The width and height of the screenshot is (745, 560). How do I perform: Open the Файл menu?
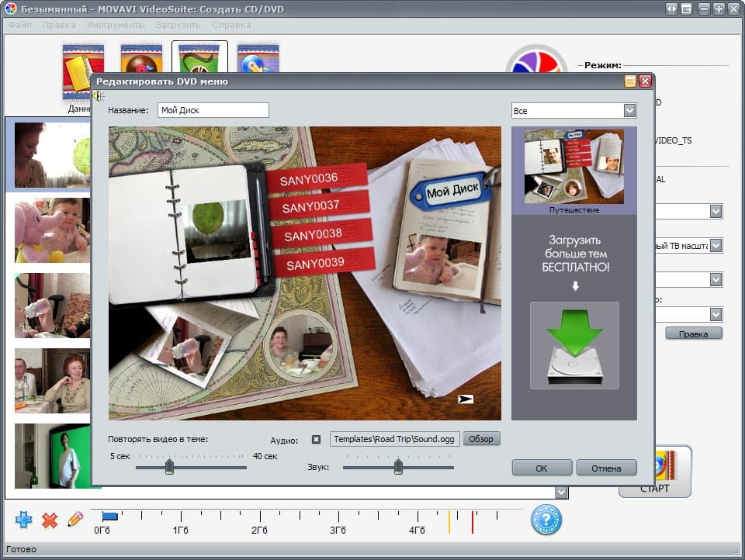pos(20,25)
